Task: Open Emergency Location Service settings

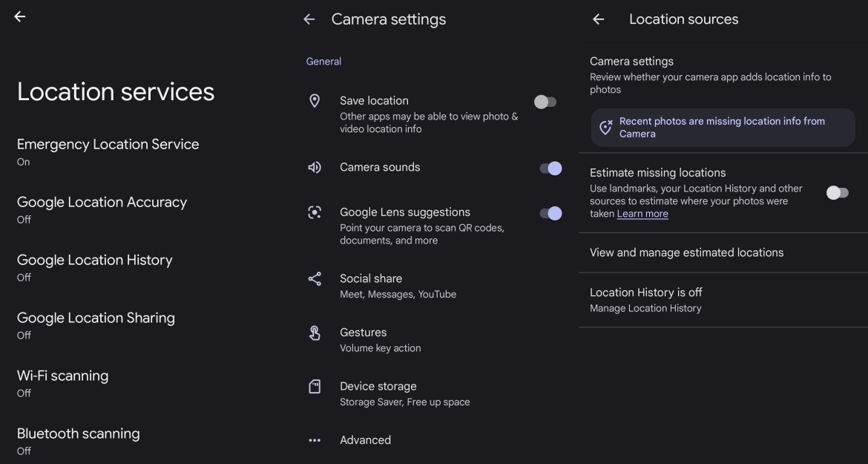Action: point(108,150)
